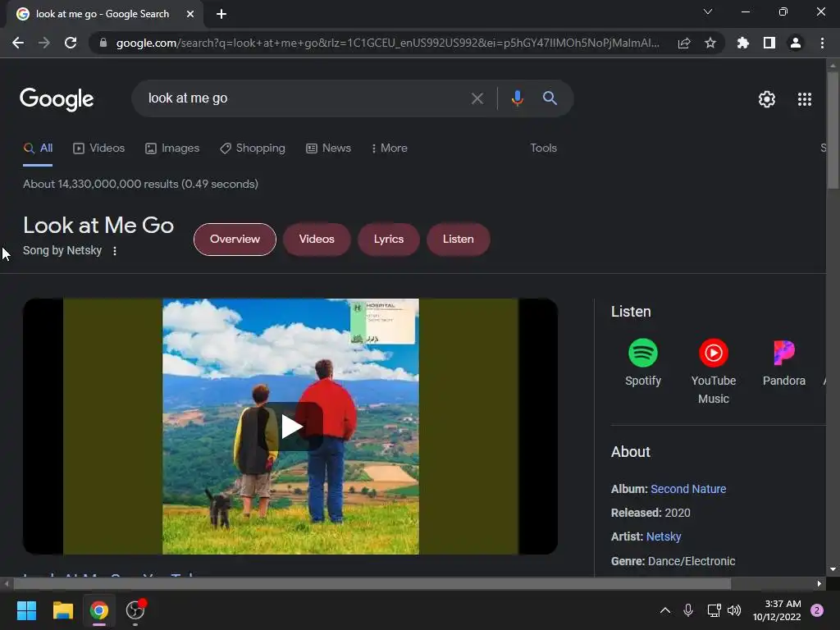Open OBS Studio from the taskbar
840x630 pixels.
pyautogui.click(x=135, y=610)
